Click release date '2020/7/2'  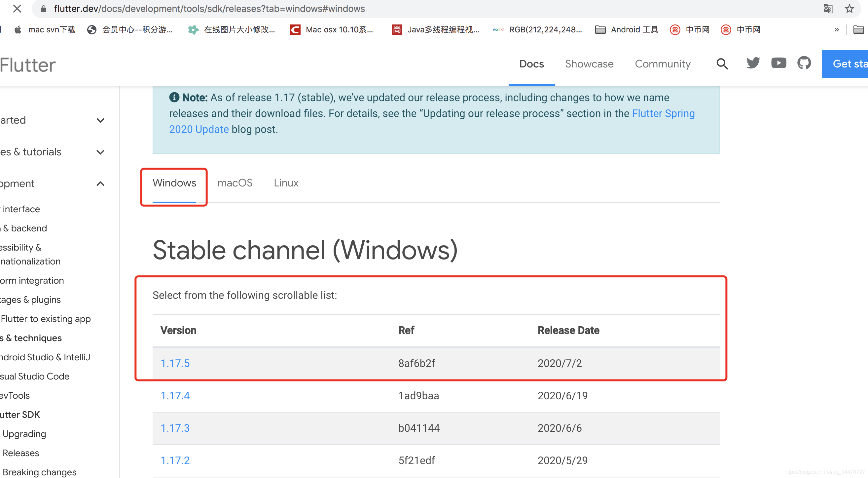click(560, 363)
